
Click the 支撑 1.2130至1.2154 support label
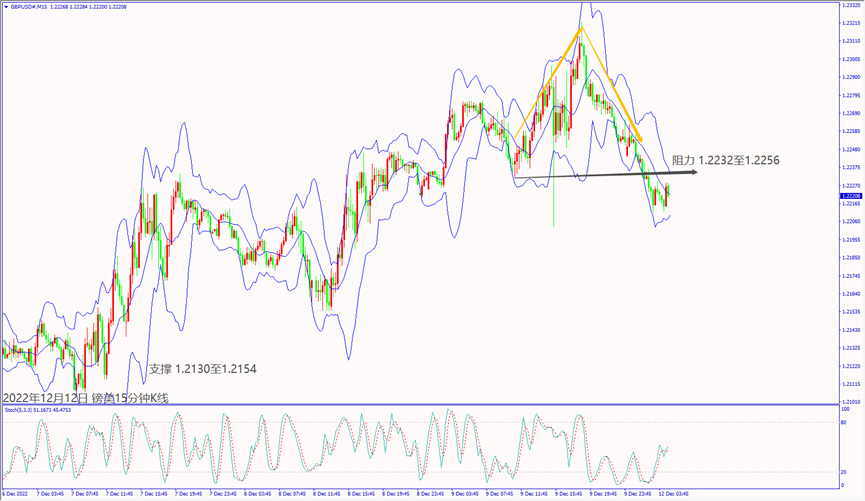point(202,369)
